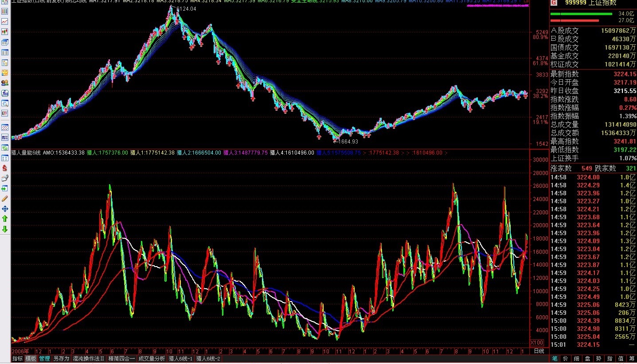Select the 猎人6线-1 template tab
Image resolution: width=637 pixels, height=364 pixels.
point(180,359)
